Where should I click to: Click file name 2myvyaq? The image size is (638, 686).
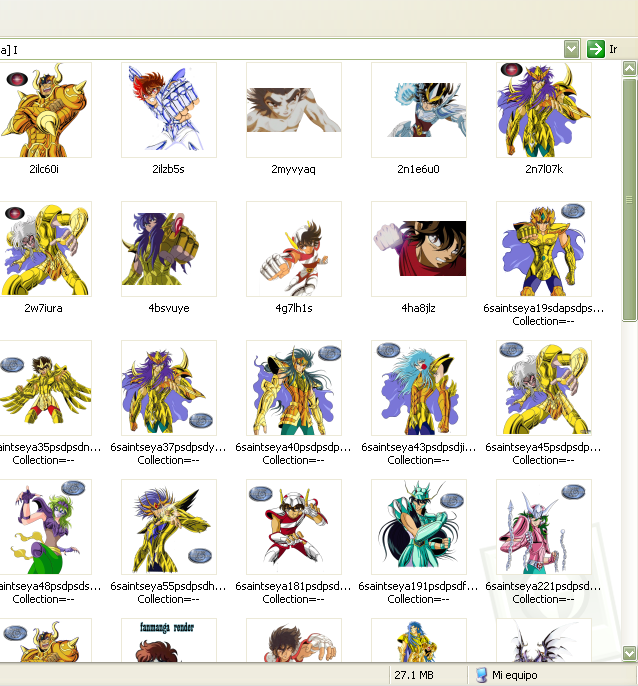(x=293, y=169)
